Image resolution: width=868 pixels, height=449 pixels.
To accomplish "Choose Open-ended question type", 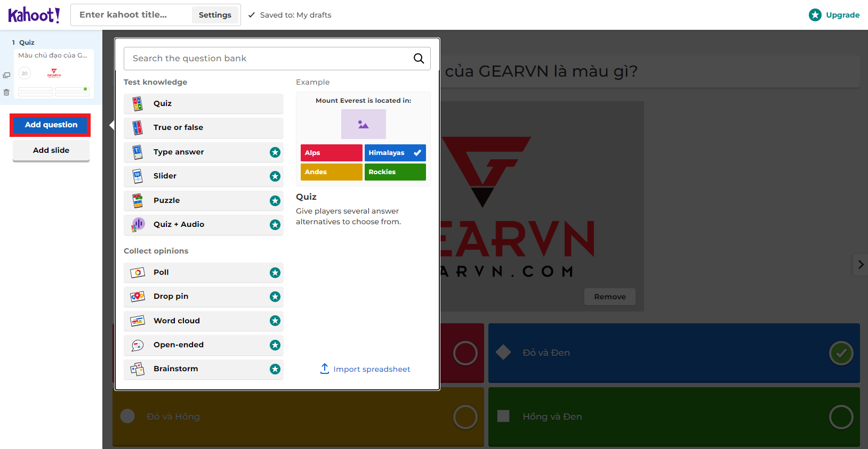I will point(204,345).
